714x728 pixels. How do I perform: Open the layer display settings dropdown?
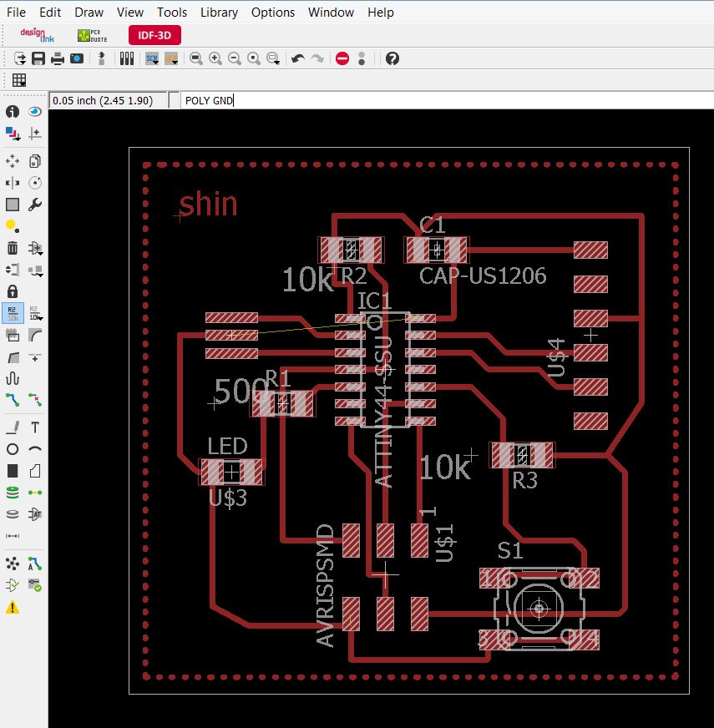click(x=13, y=133)
